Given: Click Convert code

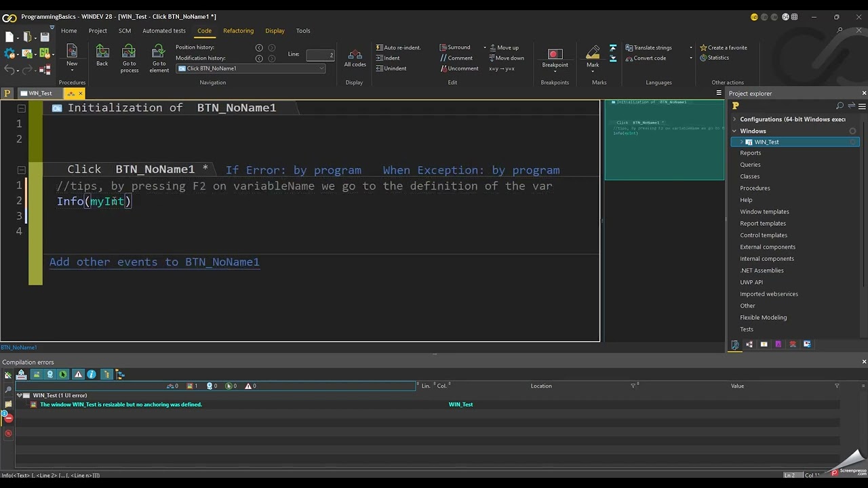Looking at the screenshot, I should (645, 58).
